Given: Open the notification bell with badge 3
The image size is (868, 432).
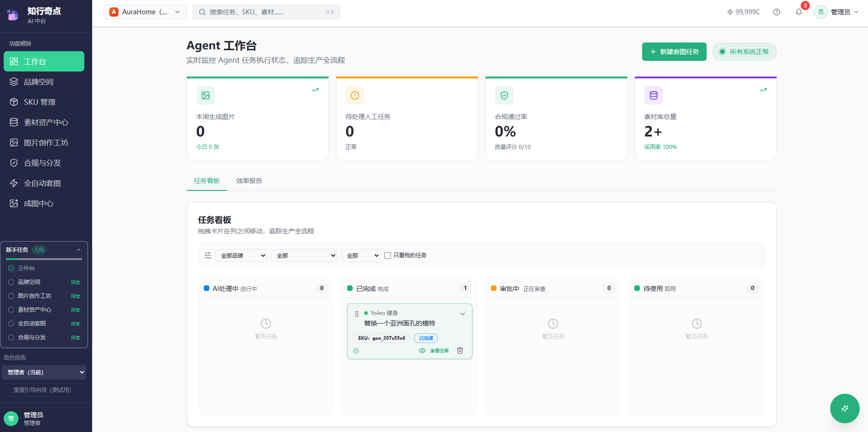Looking at the screenshot, I should 798,12.
